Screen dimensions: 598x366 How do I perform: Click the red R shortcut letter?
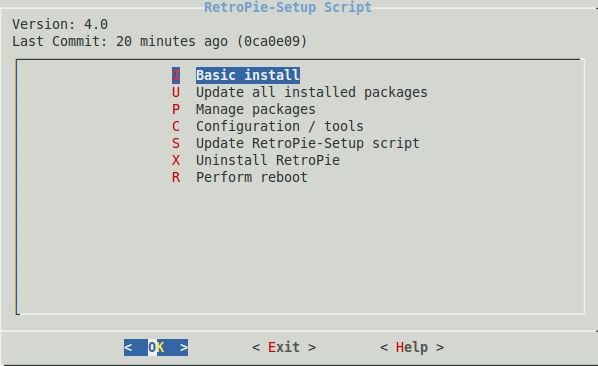pyautogui.click(x=176, y=177)
